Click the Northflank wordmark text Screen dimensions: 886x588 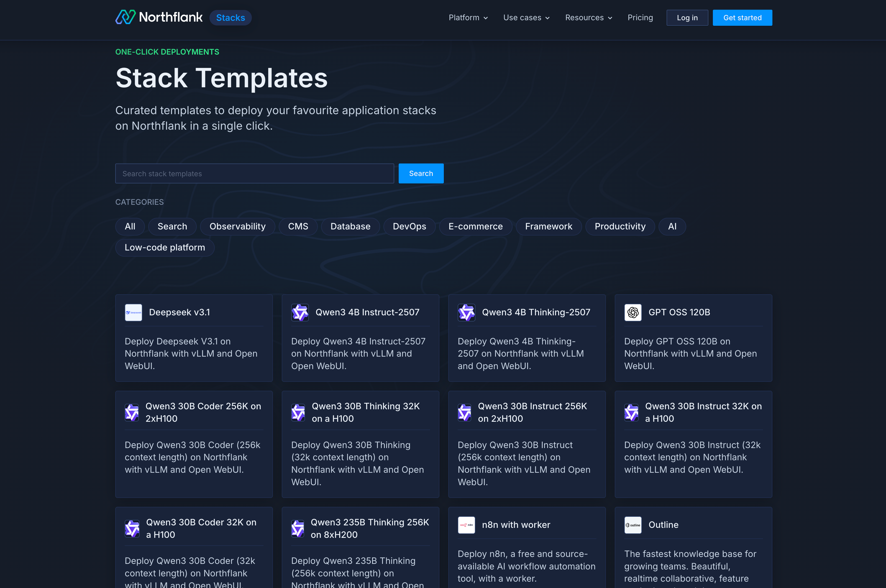pos(171,17)
